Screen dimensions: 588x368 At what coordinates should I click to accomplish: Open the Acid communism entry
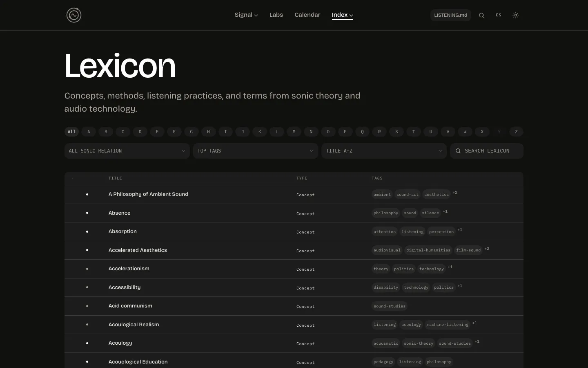click(x=130, y=306)
